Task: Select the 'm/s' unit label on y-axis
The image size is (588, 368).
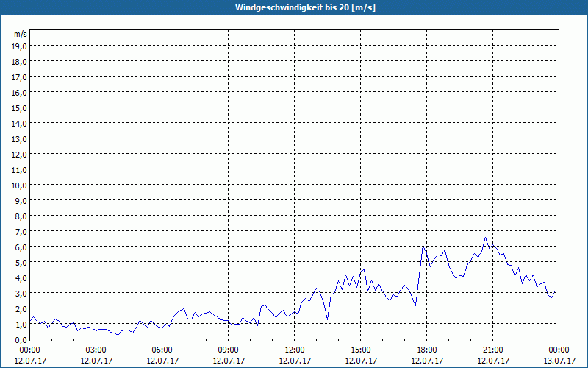Action: (x=21, y=34)
